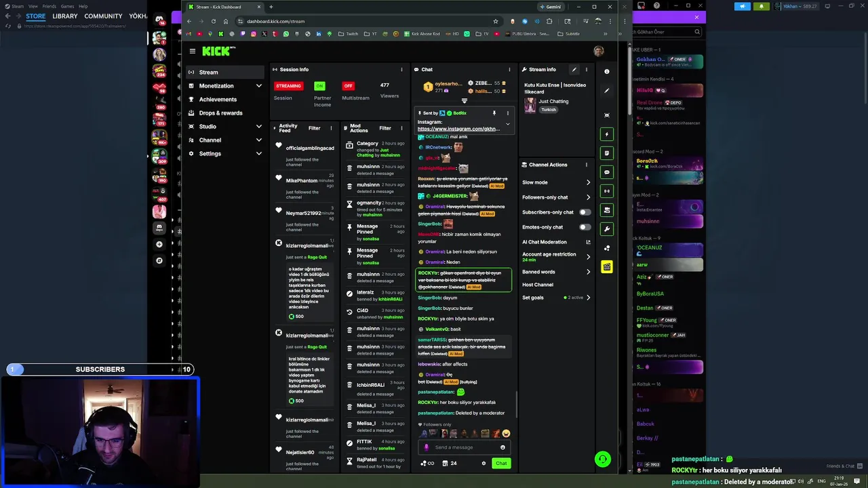868x488 pixels.
Task: Open chat settings gear icon
Action: (484, 464)
